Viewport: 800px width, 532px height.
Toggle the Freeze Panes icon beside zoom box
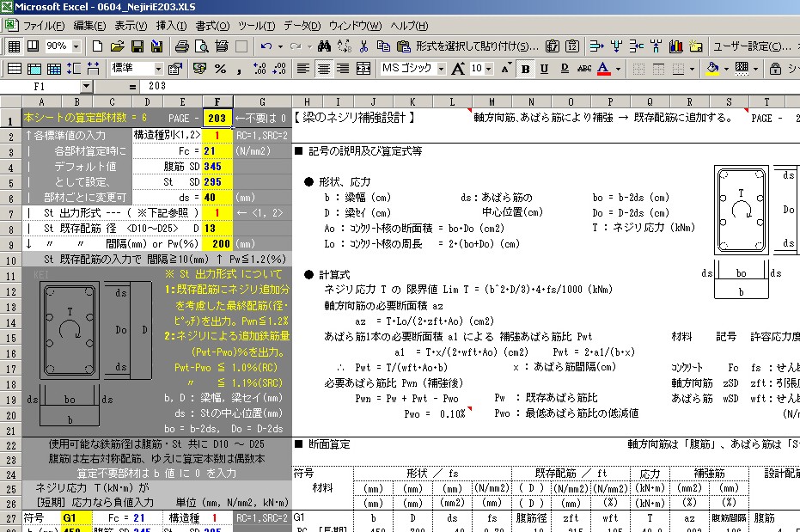click(x=34, y=46)
